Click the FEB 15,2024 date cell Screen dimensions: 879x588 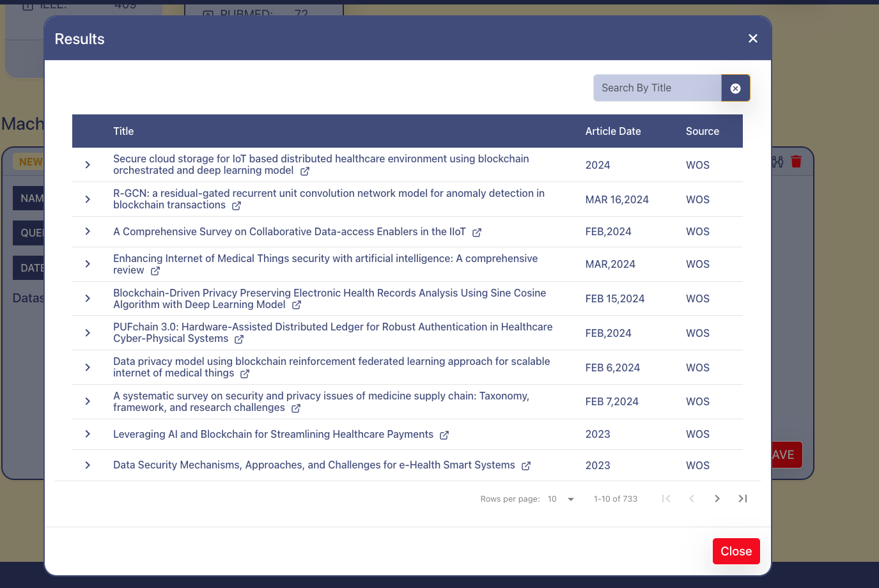coord(615,298)
